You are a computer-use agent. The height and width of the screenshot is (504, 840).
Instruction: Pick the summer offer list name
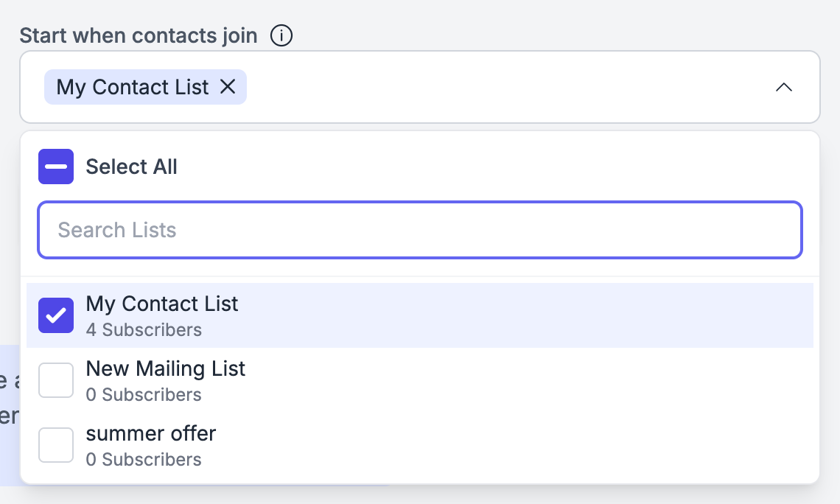tap(150, 433)
